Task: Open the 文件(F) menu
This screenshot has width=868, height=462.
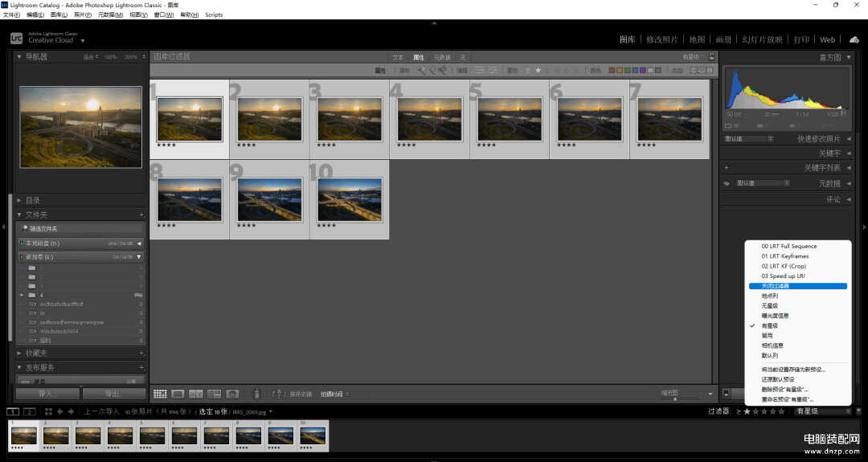Action: 11,15
